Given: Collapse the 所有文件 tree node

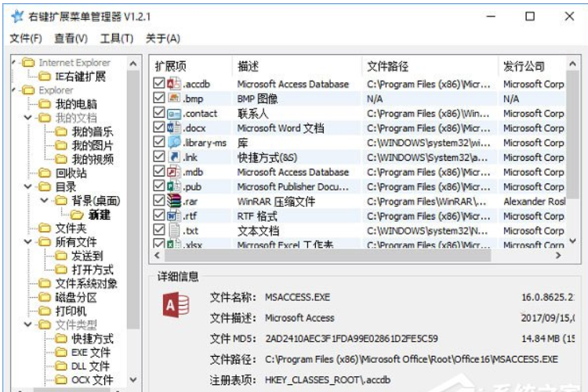Looking at the screenshot, I should [27, 241].
